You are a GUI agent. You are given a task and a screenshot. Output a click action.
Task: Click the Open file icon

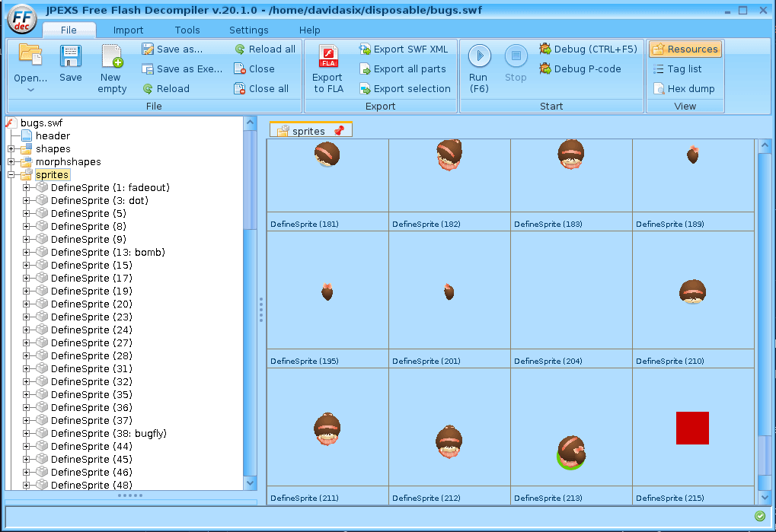pos(30,56)
